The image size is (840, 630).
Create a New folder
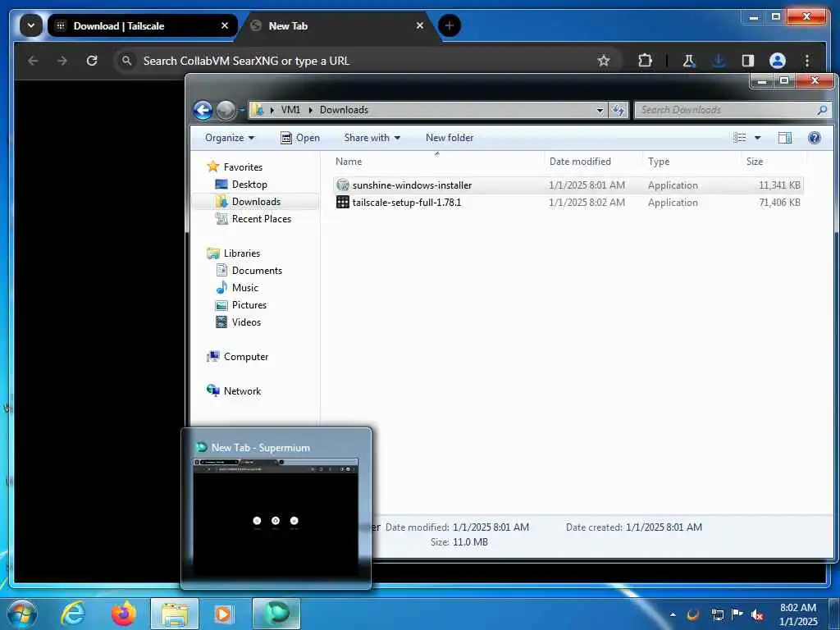pyautogui.click(x=450, y=138)
